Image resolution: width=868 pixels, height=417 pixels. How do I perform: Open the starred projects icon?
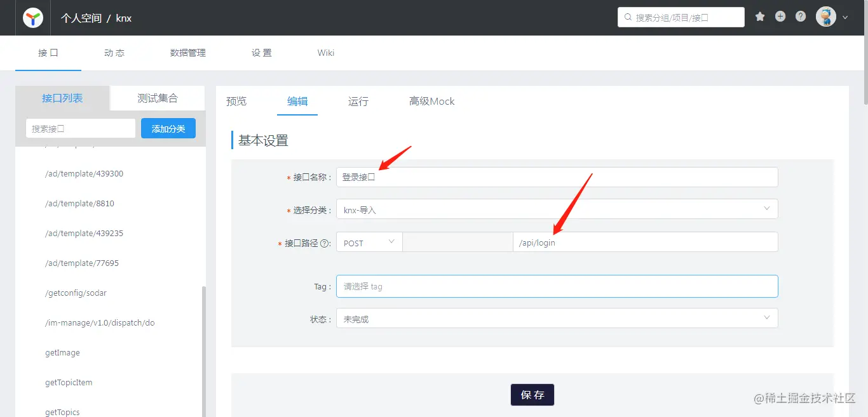[760, 17]
